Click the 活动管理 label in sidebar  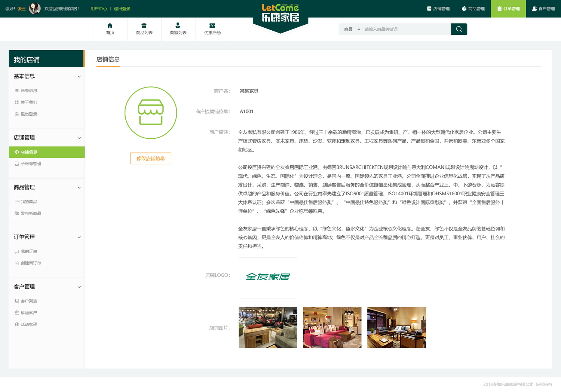point(29,325)
